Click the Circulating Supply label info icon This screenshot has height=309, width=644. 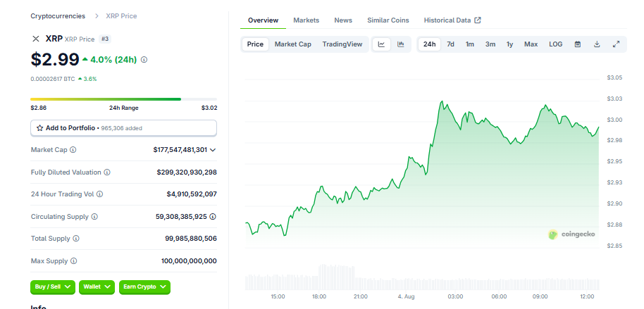point(94,216)
